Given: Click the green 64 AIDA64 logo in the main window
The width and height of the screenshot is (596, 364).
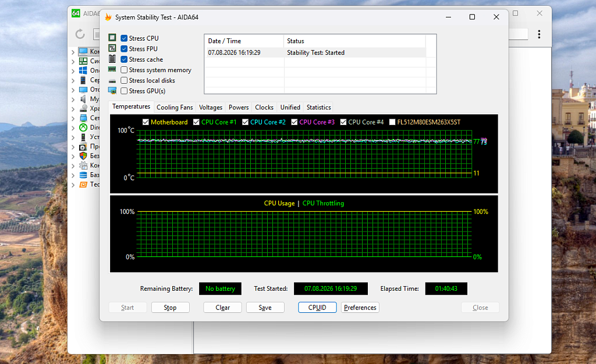Looking at the screenshot, I should (76, 13).
